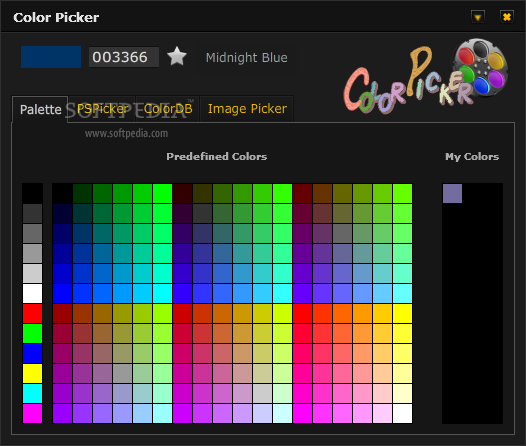Pick the darkest gray swatch in basic column
This screenshot has width=526, height=446.
pos(33,213)
